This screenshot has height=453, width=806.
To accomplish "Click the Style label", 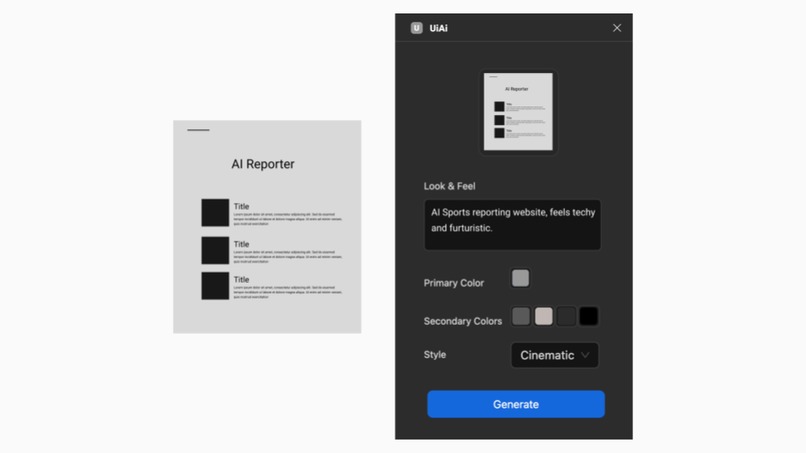I will (434, 355).
